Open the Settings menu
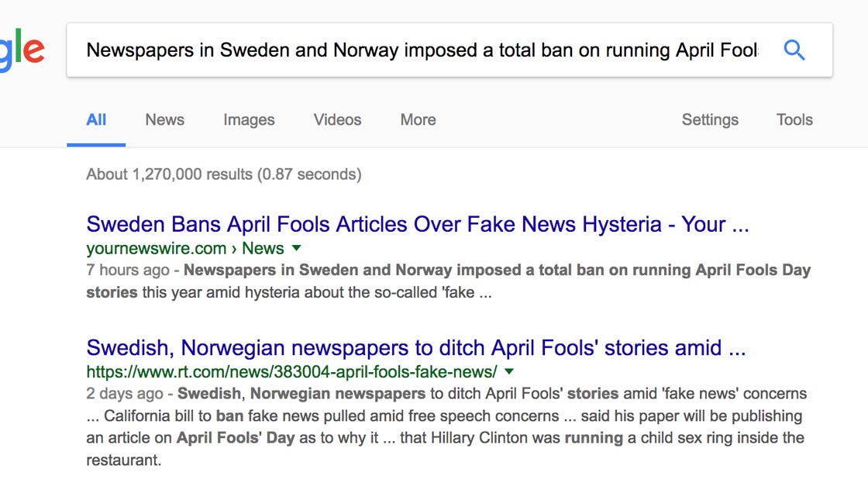Screen dimensions: 868x493 click(710, 119)
